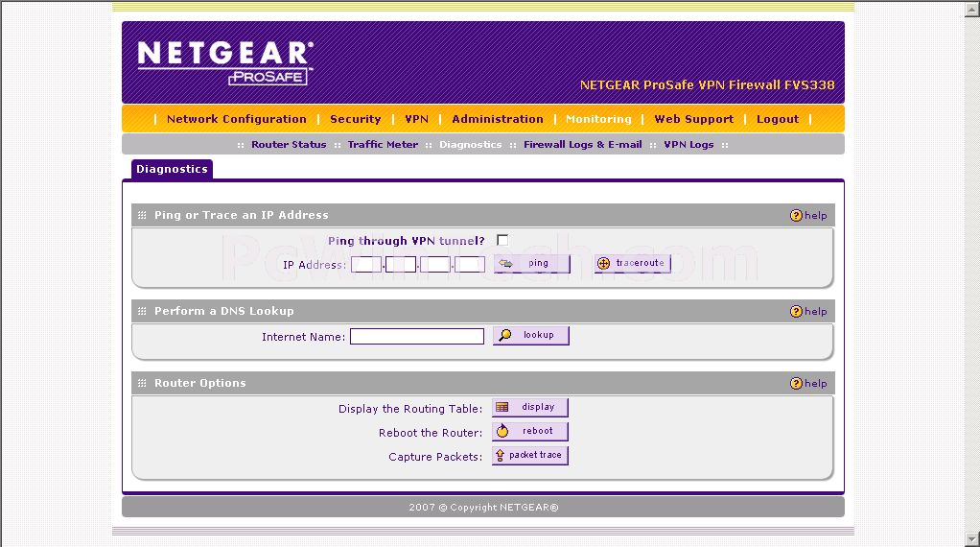Click the traceroute button

tap(633, 263)
